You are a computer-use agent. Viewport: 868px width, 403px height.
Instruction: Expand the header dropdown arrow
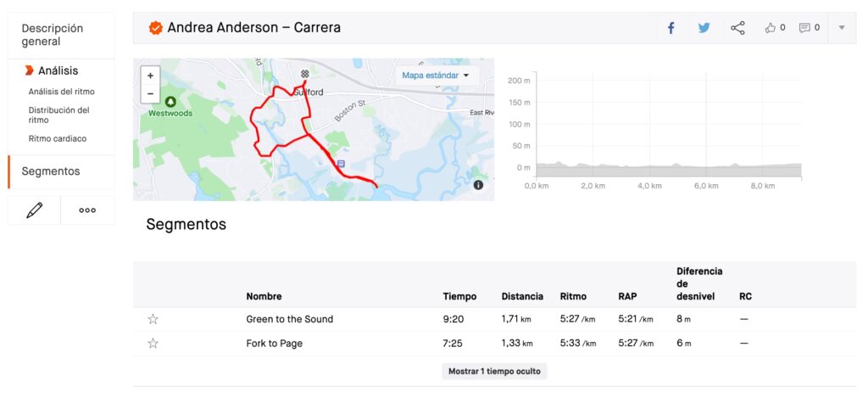click(842, 28)
